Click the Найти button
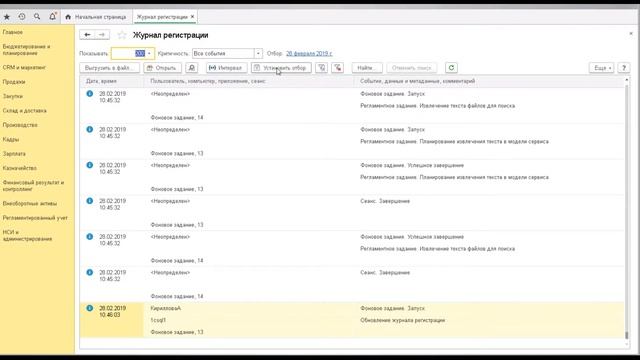640x360 pixels. click(x=367, y=68)
